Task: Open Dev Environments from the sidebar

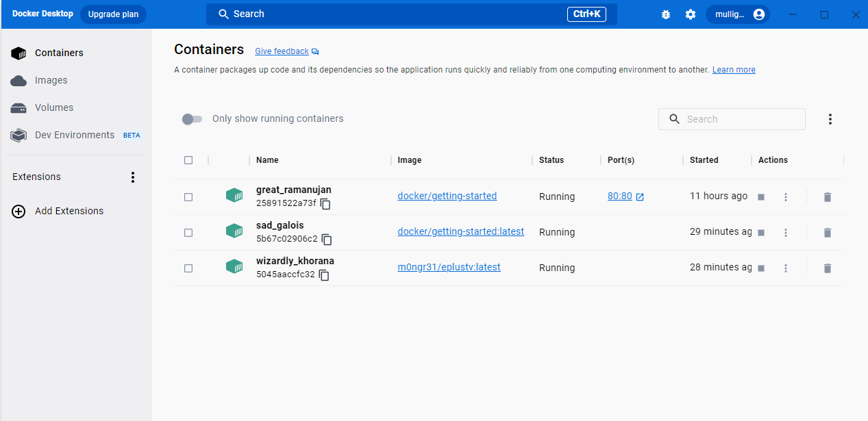Action: pyautogui.click(x=74, y=135)
